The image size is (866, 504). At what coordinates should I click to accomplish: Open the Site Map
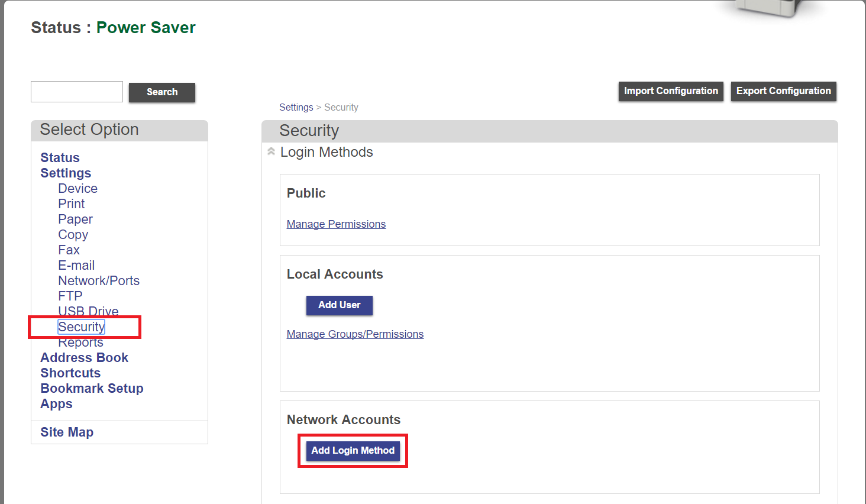coord(67,432)
